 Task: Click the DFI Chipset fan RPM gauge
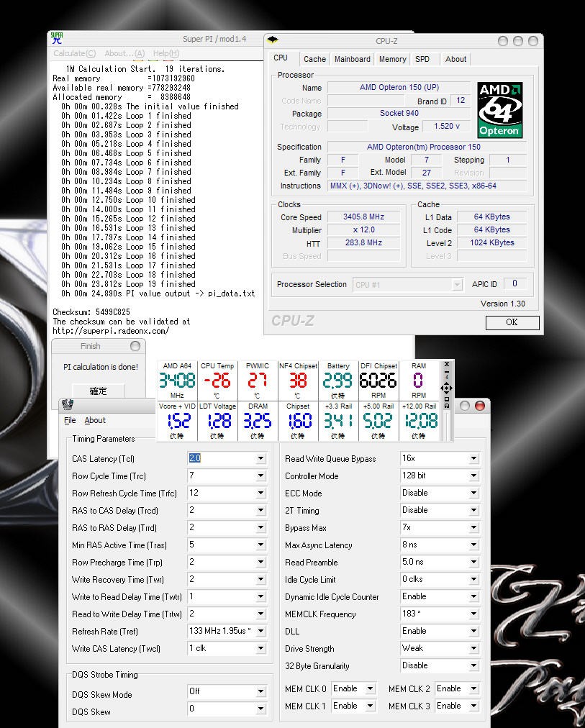pos(378,381)
